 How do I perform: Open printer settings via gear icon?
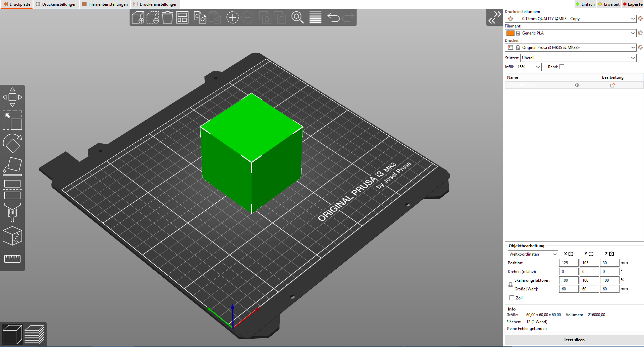pyautogui.click(x=640, y=47)
